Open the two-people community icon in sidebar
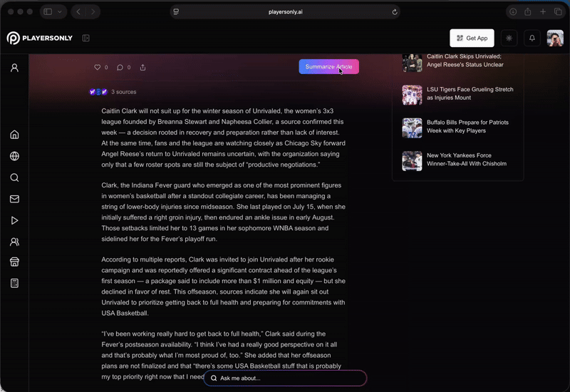This screenshot has height=392, width=570. point(14,242)
